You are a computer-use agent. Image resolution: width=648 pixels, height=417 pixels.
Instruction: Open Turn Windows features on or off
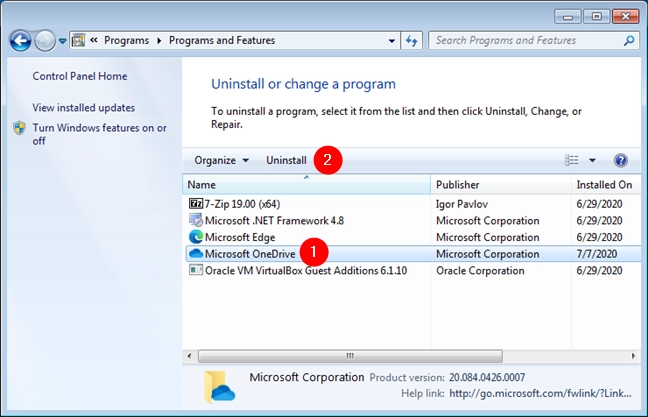tap(100, 134)
